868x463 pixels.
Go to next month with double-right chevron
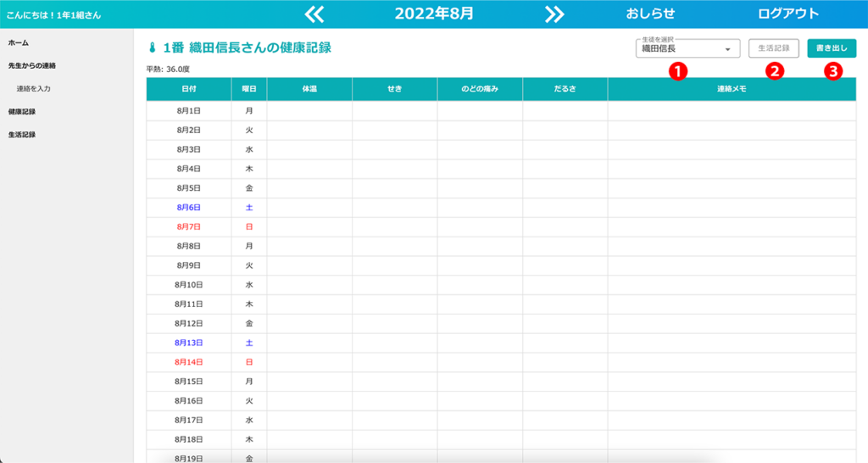(554, 14)
